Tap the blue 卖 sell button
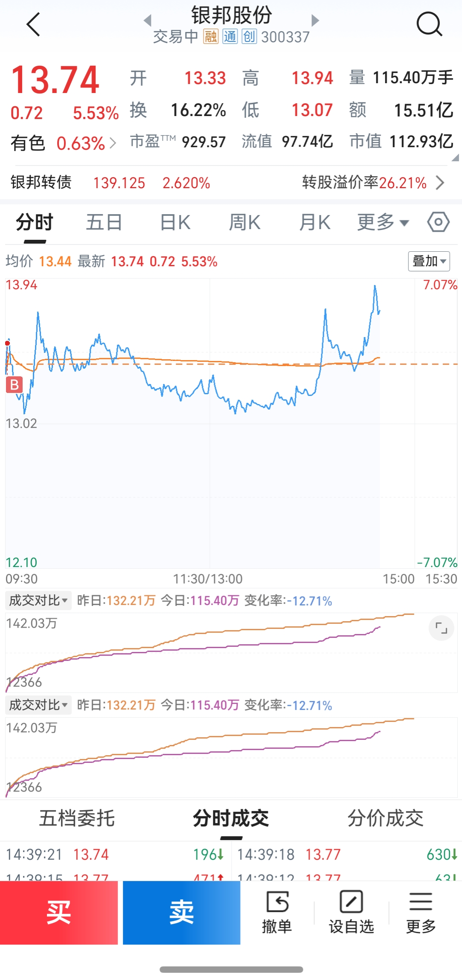 click(x=182, y=913)
